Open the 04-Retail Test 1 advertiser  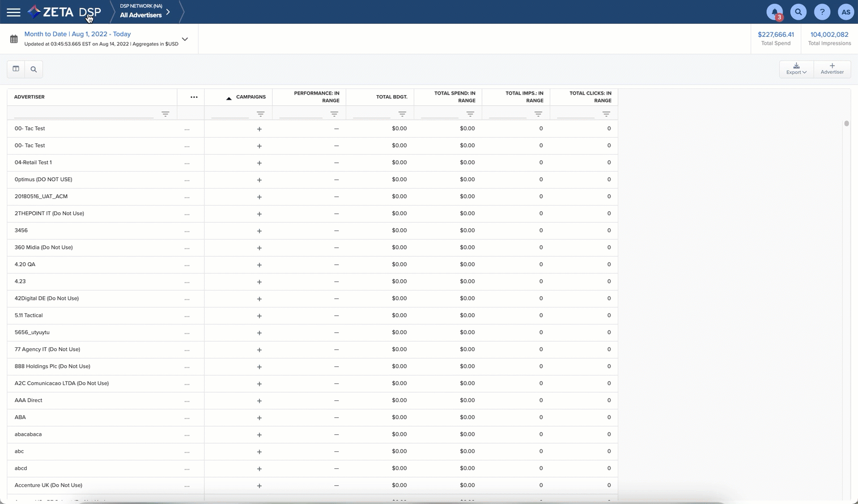click(x=33, y=163)
